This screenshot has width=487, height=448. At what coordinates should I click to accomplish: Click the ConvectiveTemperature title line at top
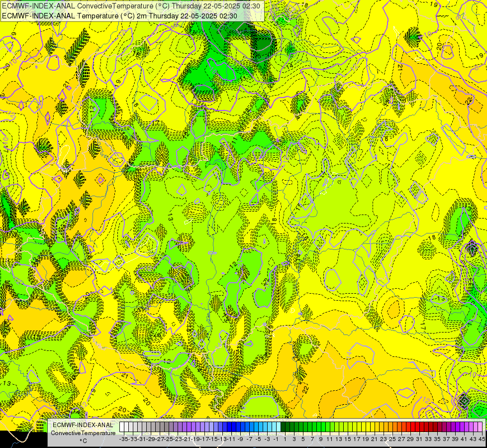point(131,6)
